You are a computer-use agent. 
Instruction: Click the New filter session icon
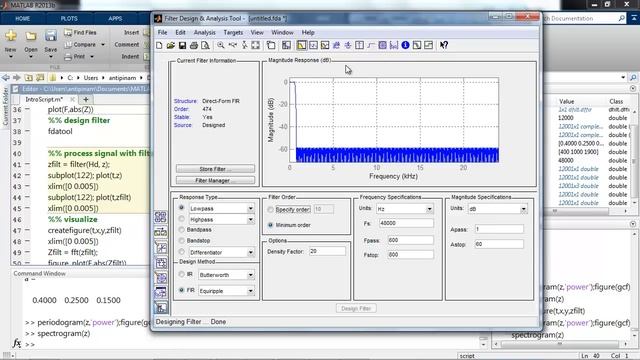tap(159, 45)
